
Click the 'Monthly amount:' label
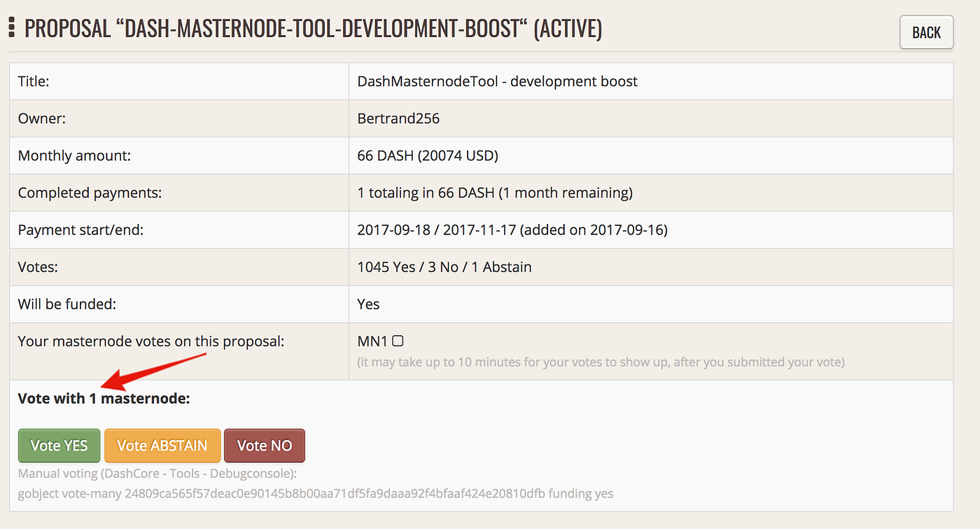click(74, 155)
